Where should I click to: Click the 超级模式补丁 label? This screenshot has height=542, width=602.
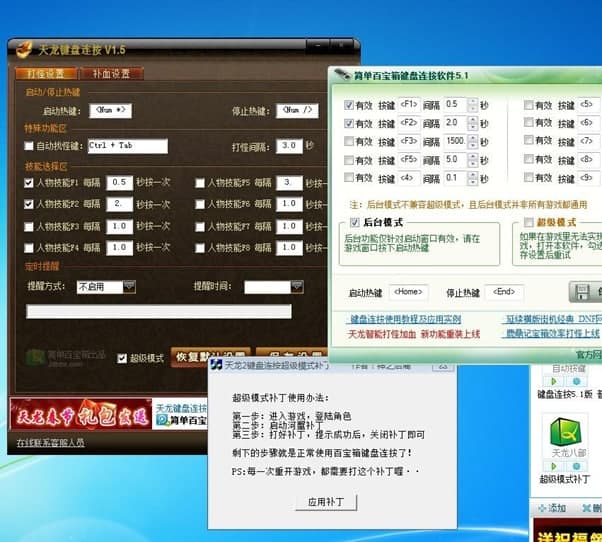tap(564, 479)
